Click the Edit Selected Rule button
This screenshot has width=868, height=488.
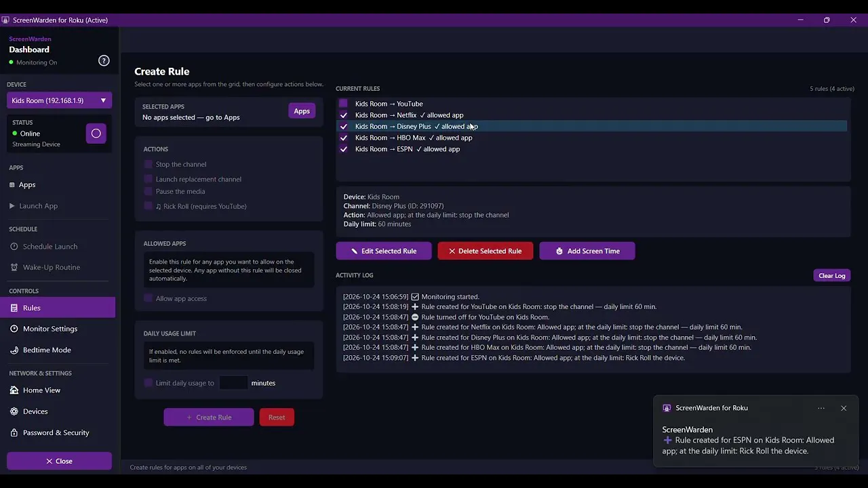coord(384,251)
